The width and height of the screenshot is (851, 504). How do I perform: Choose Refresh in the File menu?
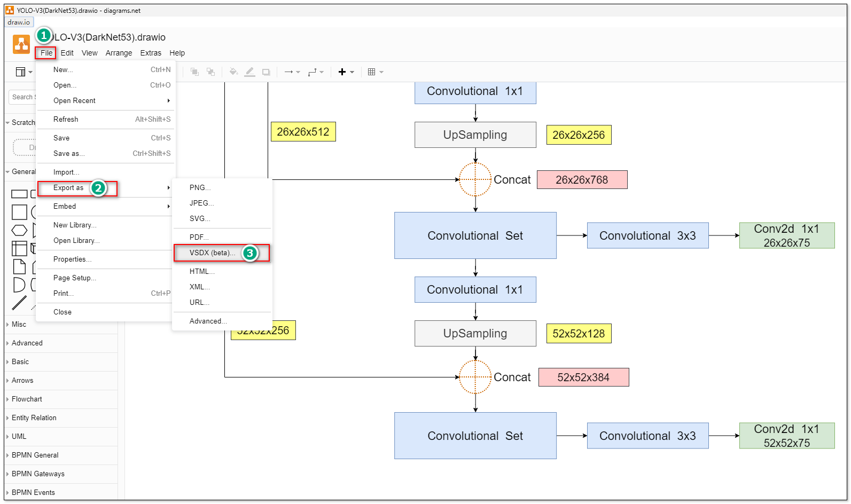(x=106, y=119)
